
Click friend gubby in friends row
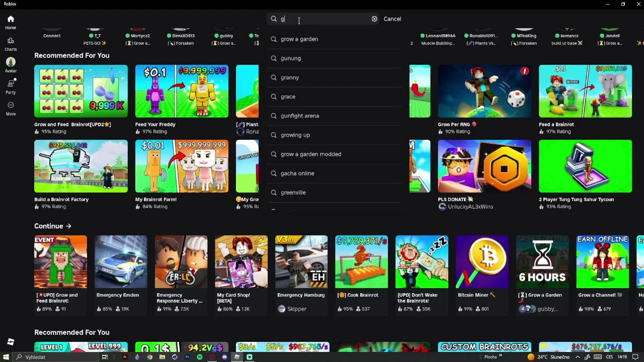[x=223, y=36]
